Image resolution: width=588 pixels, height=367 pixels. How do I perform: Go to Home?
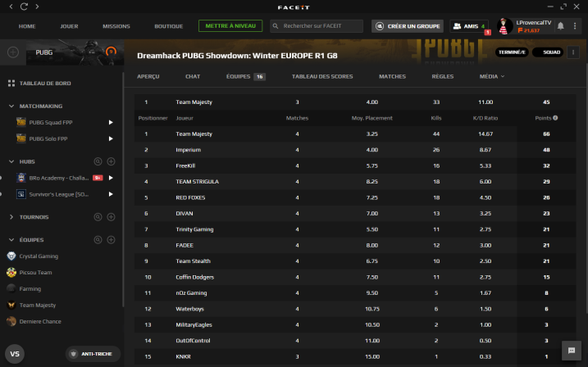pos(27,26)
